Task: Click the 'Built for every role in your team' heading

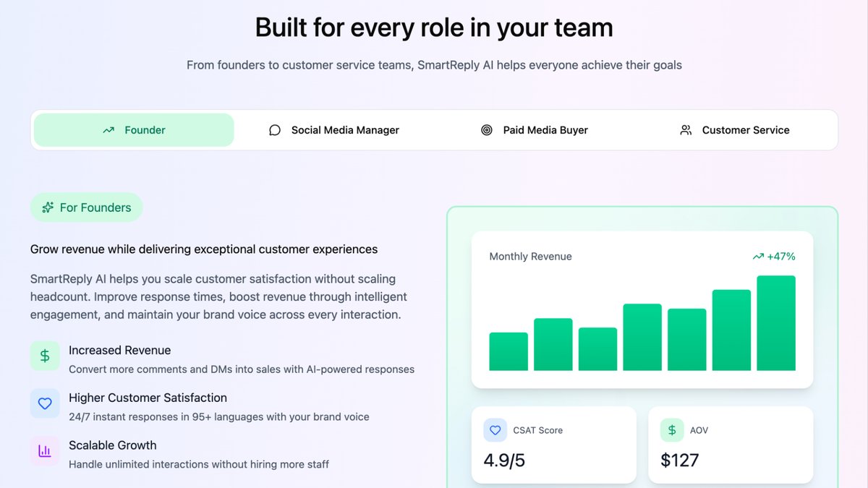Action: (434, 27)
